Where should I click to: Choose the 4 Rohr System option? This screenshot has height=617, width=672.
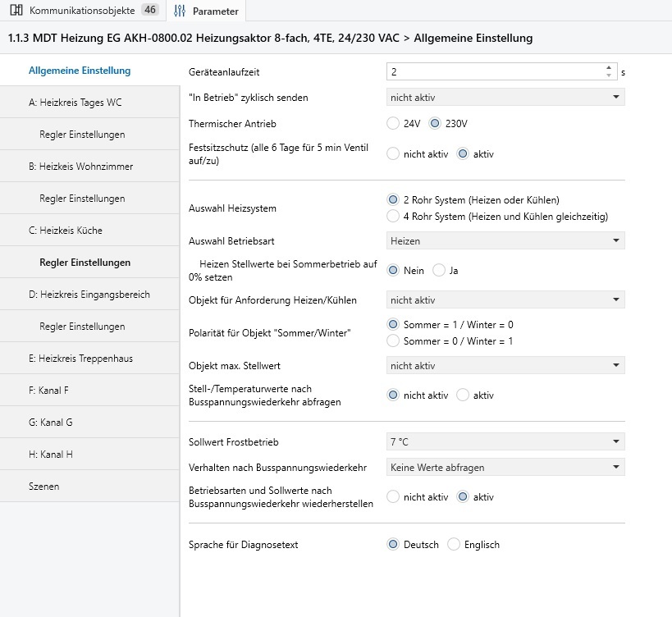(x=393, y=217)
